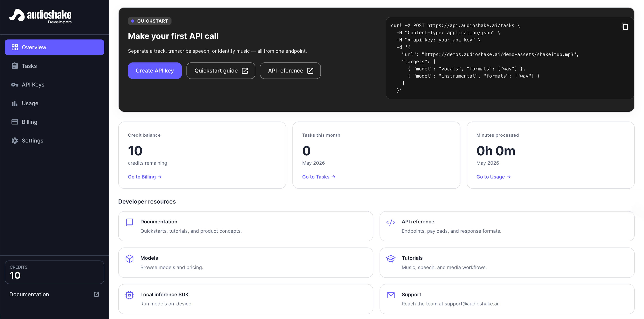Open the Models resource card
The height and width of the screenshot is (319, 644).
[246, 262]
